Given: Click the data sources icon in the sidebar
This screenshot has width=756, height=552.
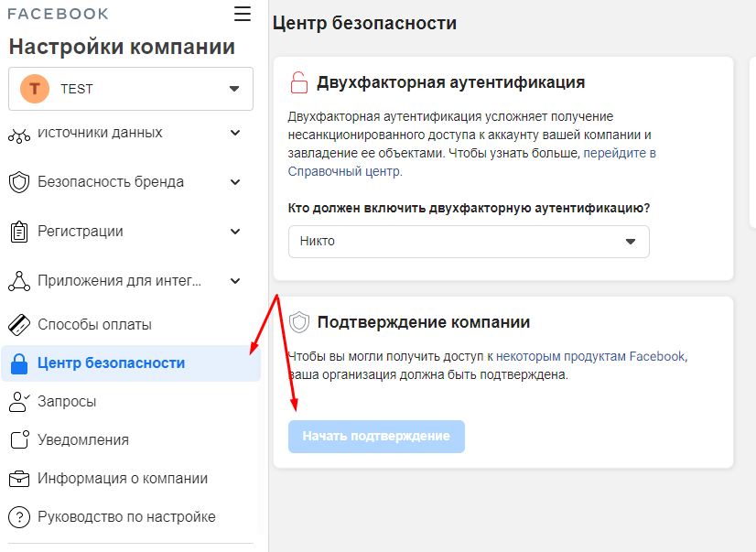Looking at the screenshot, I should pos(19,136).
